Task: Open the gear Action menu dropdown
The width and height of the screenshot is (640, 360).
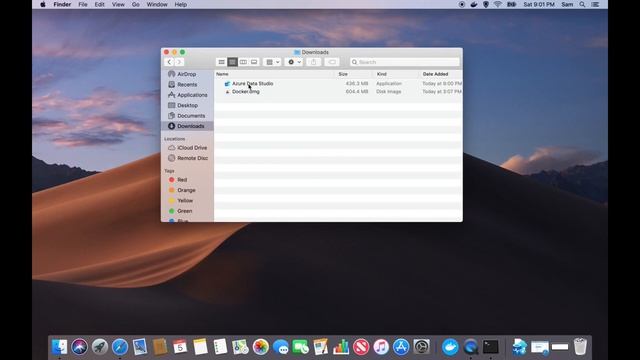Action: pyautogui.click(x=294, y=62)
